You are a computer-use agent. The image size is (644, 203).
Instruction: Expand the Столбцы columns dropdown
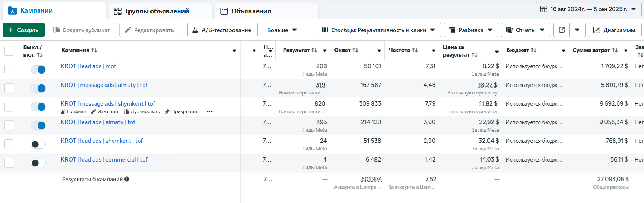point(378,30)
